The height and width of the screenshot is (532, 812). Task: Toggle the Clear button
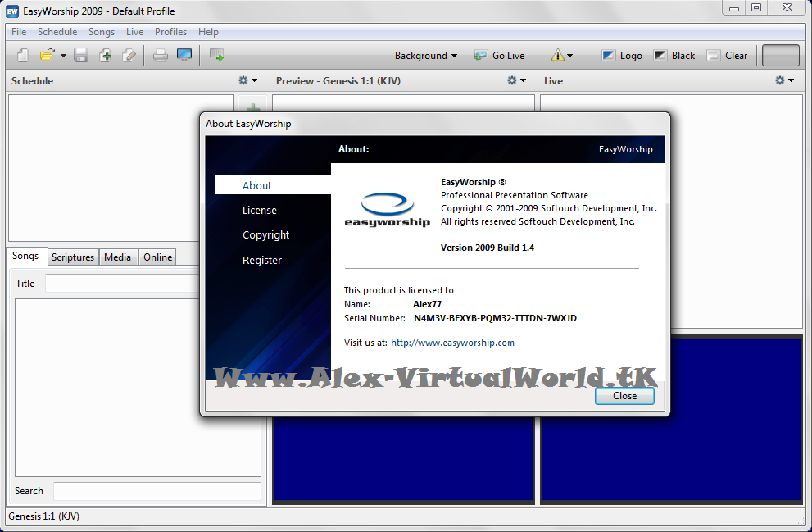[x=727, y=56]
